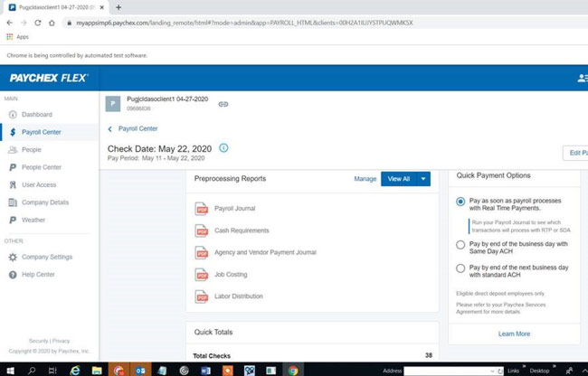Click the browser address bar URL

coord(244,23)
